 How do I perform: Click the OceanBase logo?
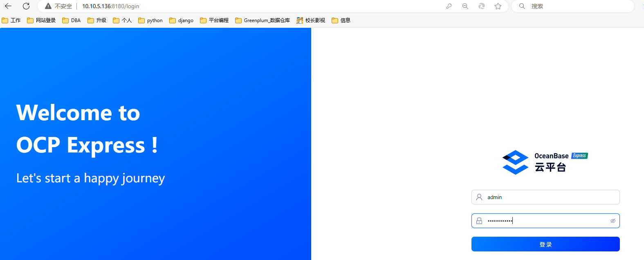tap(515, 162)
